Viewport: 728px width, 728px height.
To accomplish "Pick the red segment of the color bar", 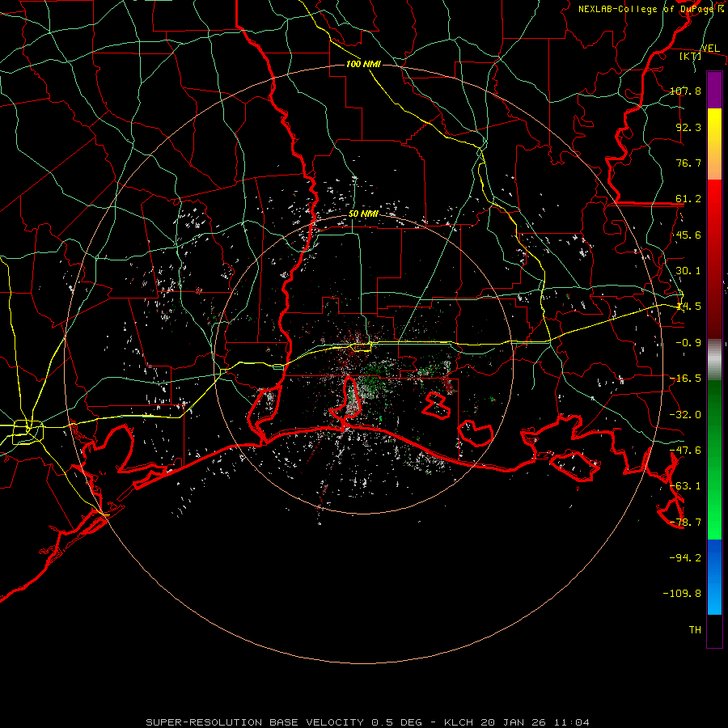I will [714, 259].
